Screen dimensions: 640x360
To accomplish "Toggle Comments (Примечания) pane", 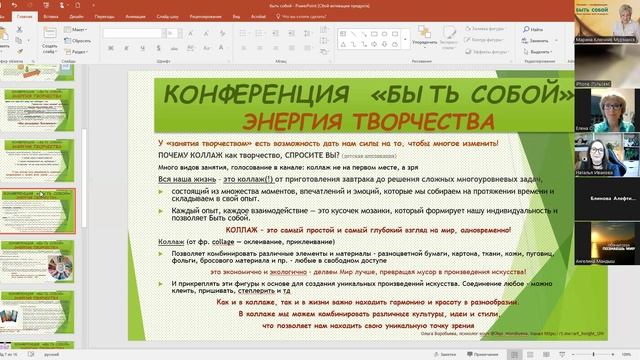I will point(482,354).
